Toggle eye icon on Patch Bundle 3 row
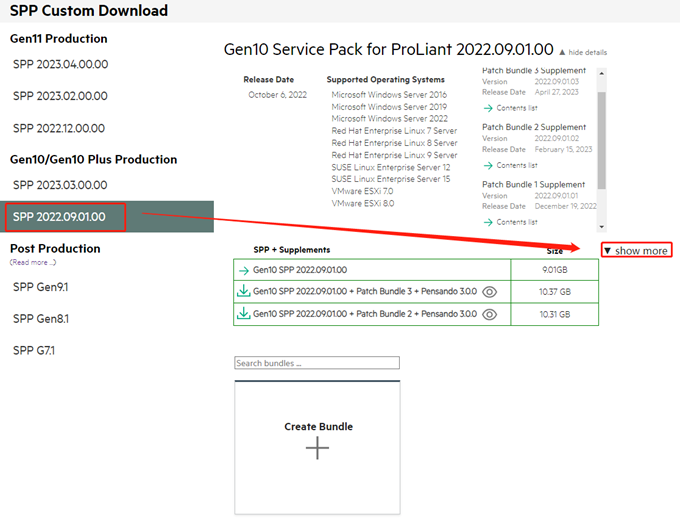The image size is (680, 526). [x=489, y=292]
